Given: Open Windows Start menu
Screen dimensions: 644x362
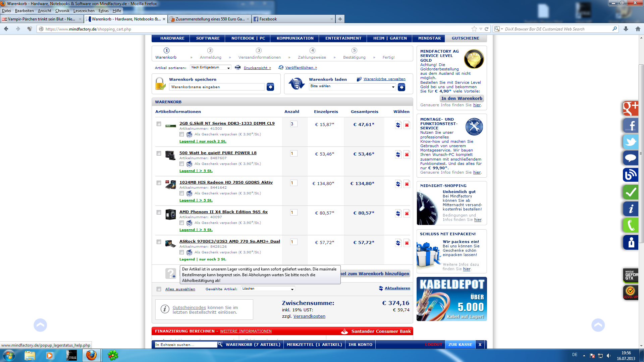Looking at the screenshot, I should [9, 355].
